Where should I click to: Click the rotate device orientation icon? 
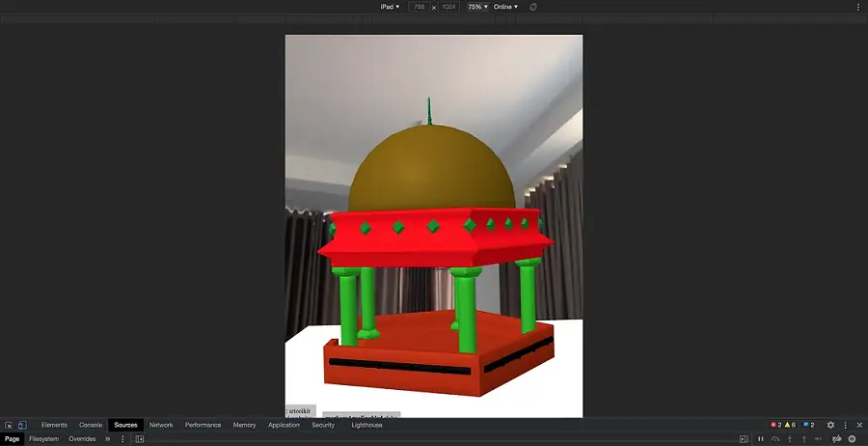pyautogui.click(x=533, y=7)
